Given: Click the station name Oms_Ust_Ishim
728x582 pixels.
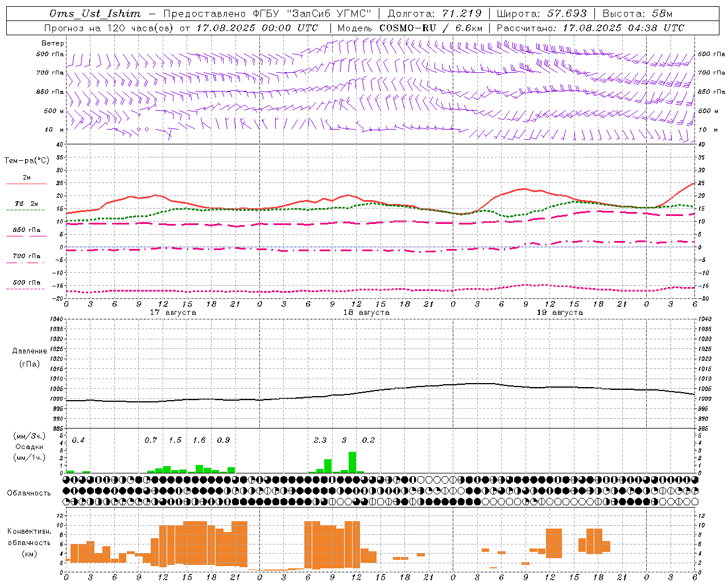Looking at the screenshot, I should (95, 13).
